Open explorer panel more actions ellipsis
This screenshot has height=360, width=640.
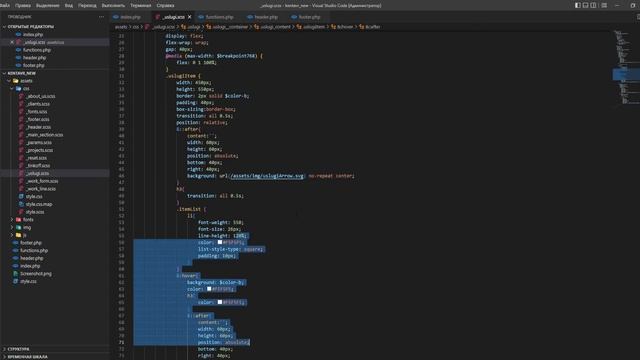(x=101, y=17)
